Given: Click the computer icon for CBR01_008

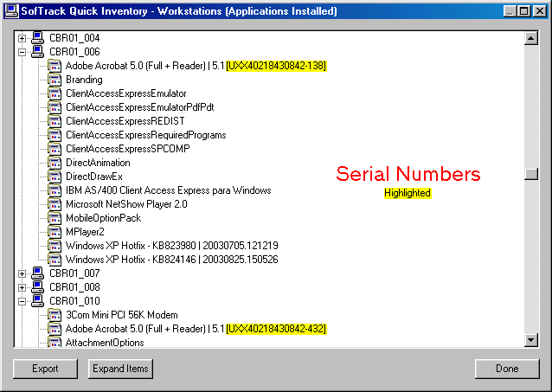Looking at the screenshot, I should [x=37, y=287].
